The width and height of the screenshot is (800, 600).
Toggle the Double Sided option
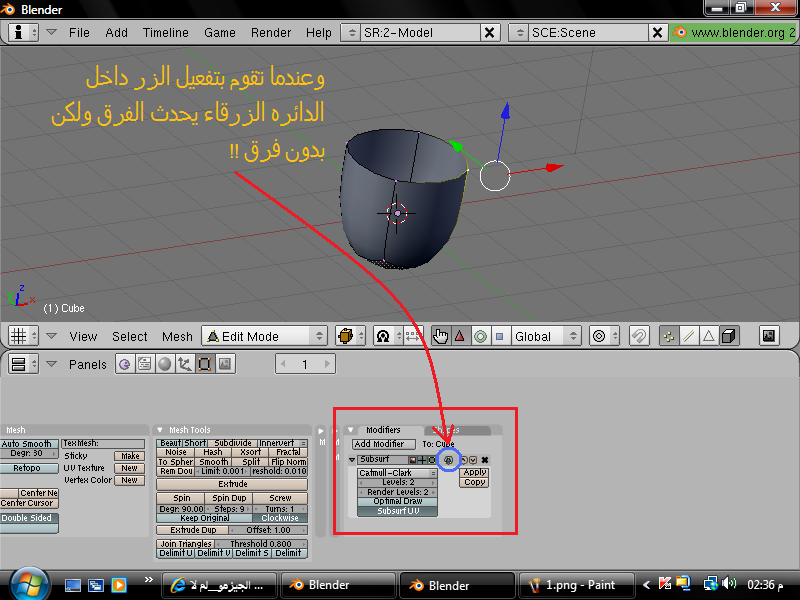click(28, 518)
